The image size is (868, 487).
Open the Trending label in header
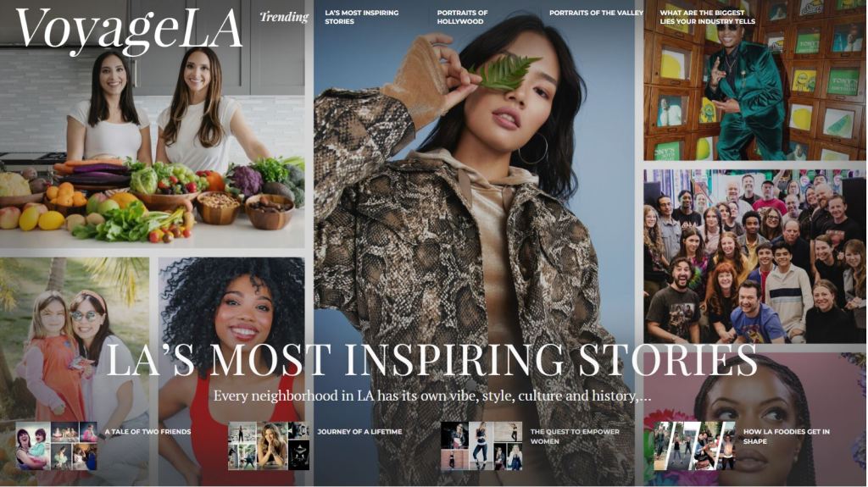click(x=284, y=17)
